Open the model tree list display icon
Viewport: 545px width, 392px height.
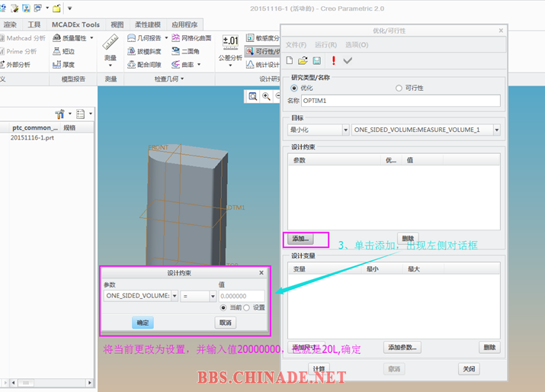tap(80, 114)
